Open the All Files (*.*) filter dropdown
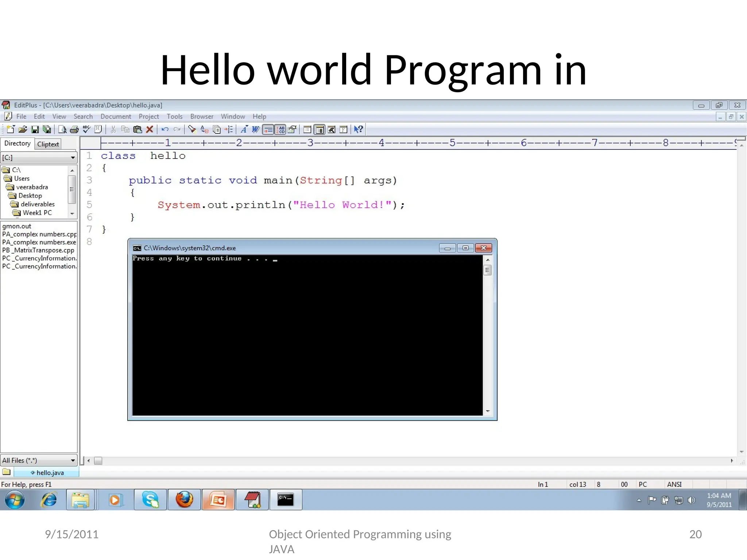The width and height of the screenshot is (747, 560). (73, 460)
